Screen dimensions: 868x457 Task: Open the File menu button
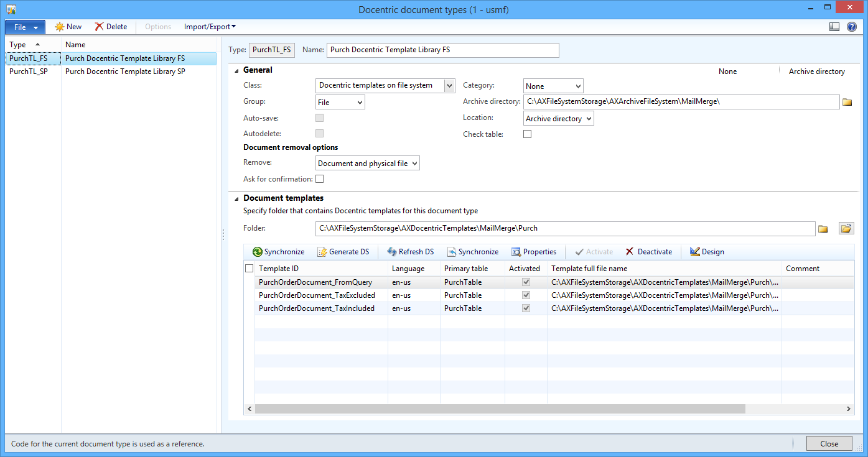point(25,27)
